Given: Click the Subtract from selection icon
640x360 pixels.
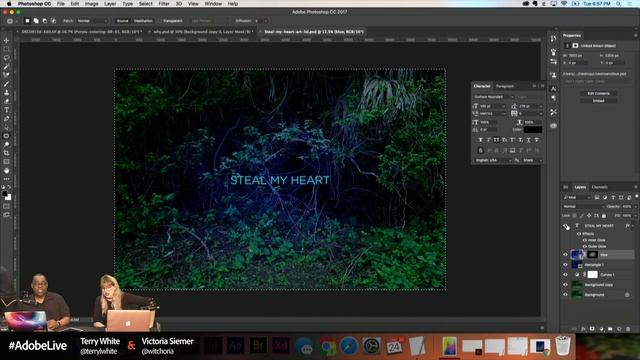Looking at the screenshot, I should pyautogui.click(x=44, y=21).
